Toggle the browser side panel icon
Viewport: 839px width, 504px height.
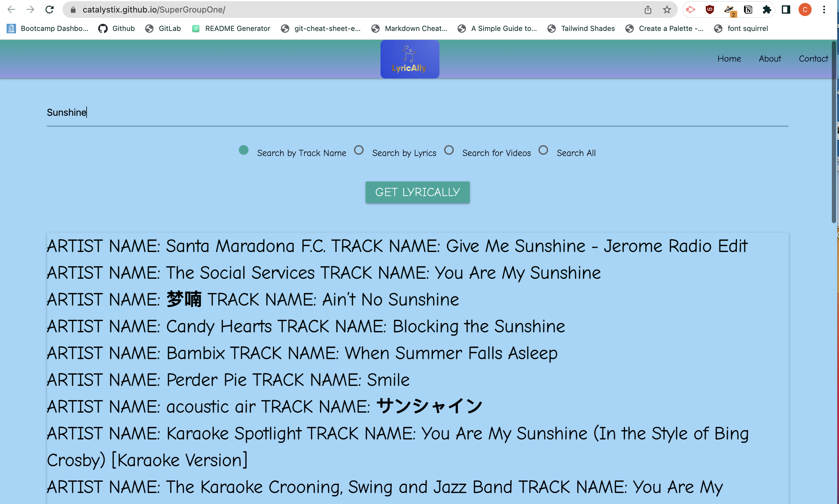point(786,10)
